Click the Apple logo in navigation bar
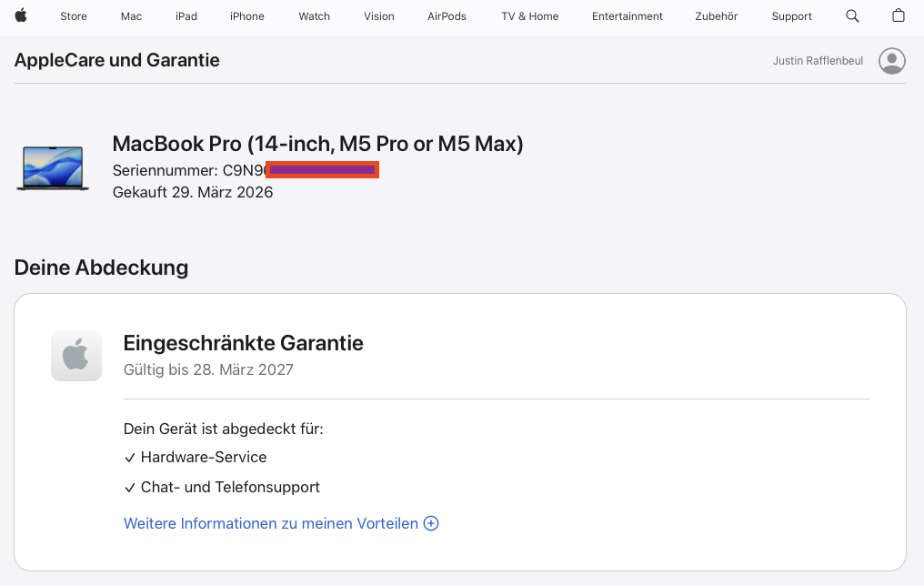The image size is (924, 586). pos(21,15)
